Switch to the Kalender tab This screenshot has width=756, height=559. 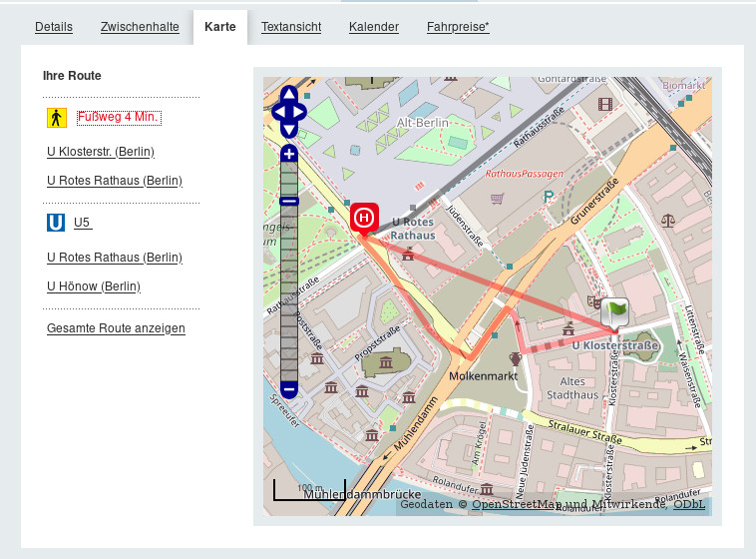pyautogui.click(x=374, y=27)
